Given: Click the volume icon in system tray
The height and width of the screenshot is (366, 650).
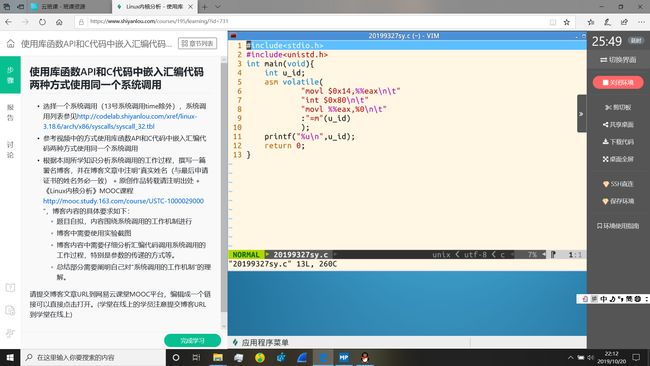Looking at the screenshot, I should coord(590,357).
